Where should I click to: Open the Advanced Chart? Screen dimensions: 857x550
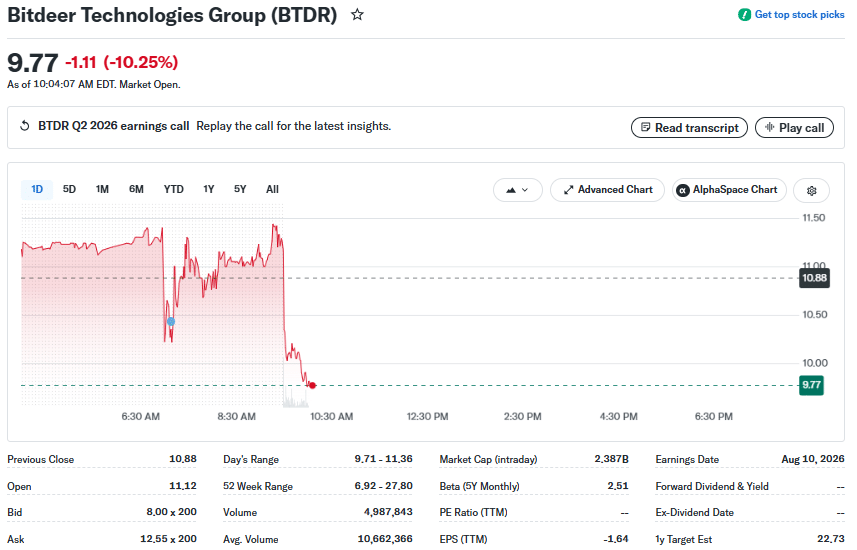tap(607, 190)
